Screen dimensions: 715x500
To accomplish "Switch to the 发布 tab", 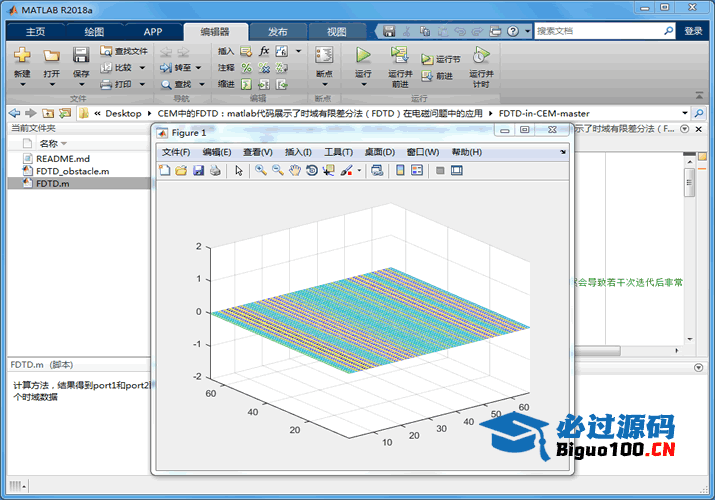I will 277,31.
